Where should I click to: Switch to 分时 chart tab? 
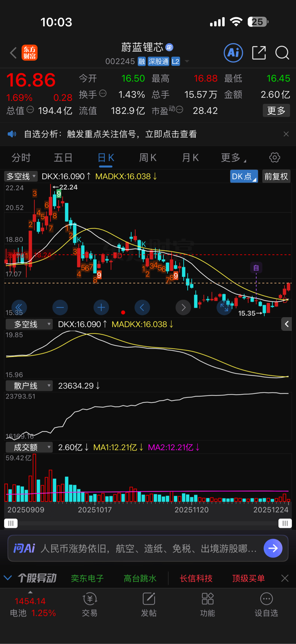(x=21, y=157)
